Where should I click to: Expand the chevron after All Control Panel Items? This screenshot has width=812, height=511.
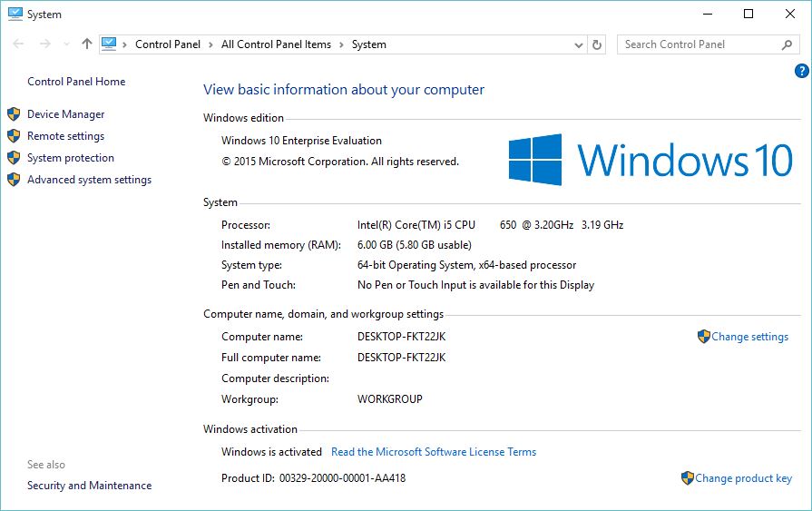click(341, 45)
